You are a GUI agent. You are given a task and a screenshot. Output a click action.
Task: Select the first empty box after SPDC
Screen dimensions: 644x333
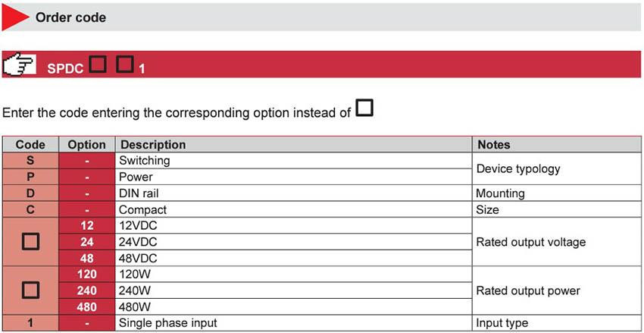pyautogui.click(x=98, y=64)
